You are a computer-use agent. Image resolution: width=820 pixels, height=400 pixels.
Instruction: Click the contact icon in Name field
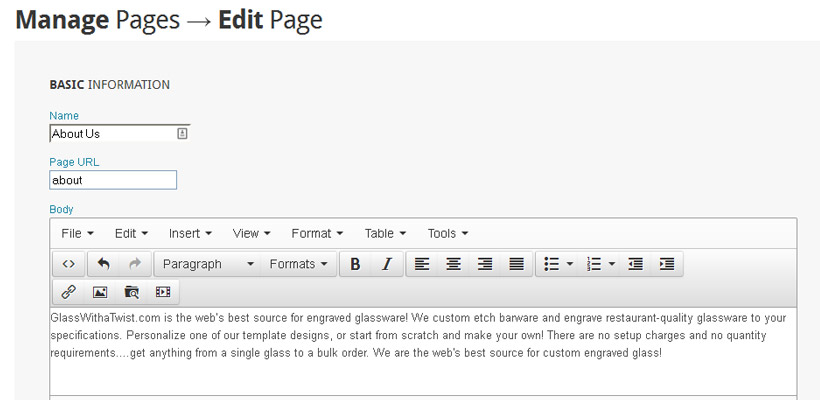tap(181, 134)
